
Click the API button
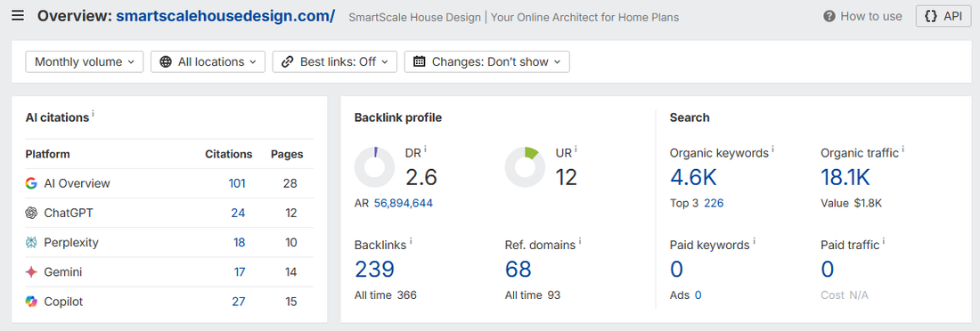coord(943,16)
